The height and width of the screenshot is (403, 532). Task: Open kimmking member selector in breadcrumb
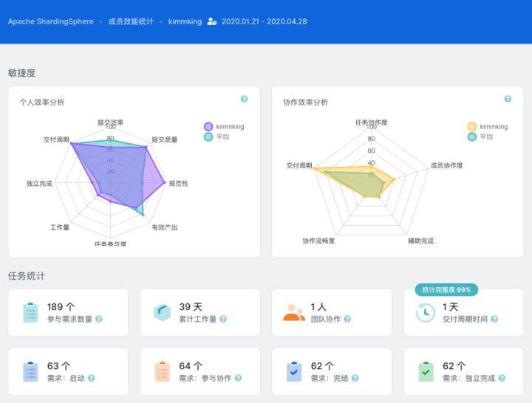coord(185,21)
